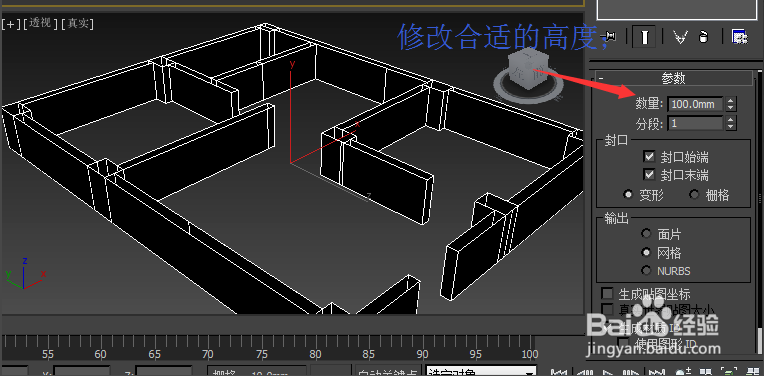Image resolution: width=764 pixels, height=376 pixels.
Task: Uncheck the 封口始端 checkbox
Action: [x=649, y=157]
